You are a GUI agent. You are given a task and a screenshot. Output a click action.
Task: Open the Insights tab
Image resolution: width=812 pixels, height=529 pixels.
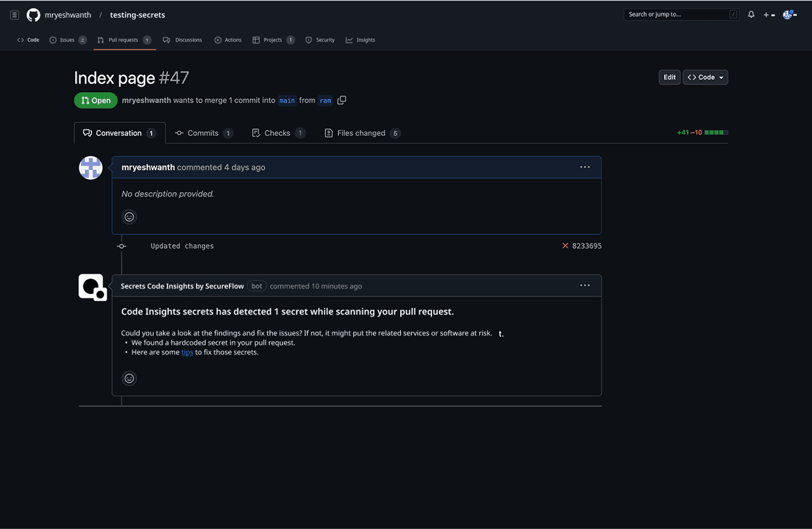360,40
